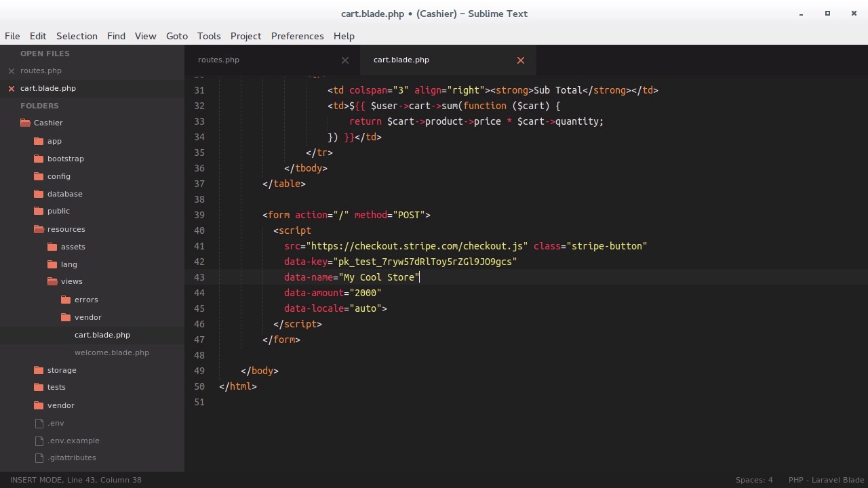Open the .env.example file
868x488 pixels.
[x=73, y=441]
